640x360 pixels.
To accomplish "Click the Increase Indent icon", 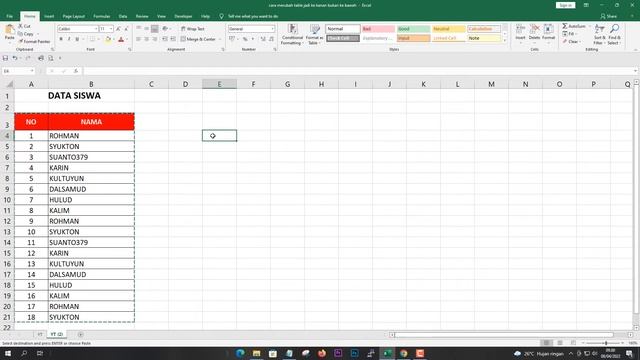I will pyautogui.click(x=173, y=39).
